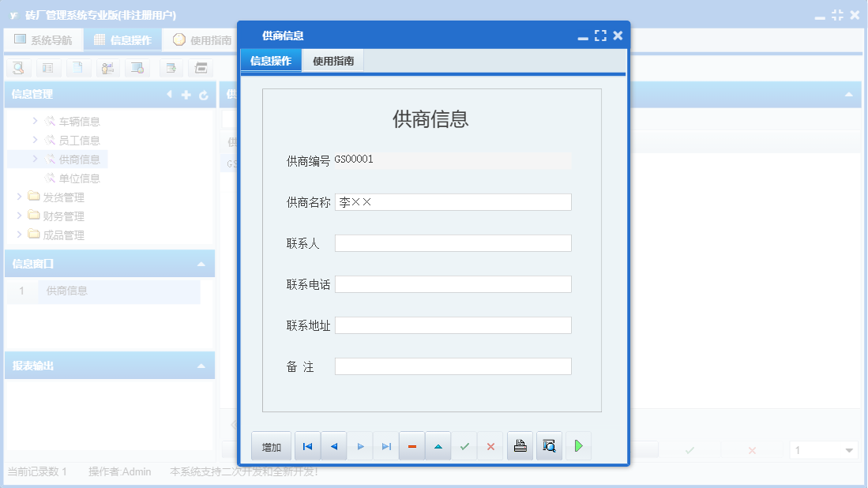Click the red minus delete record icon
The image size is (868, 488).
[411, 445]
